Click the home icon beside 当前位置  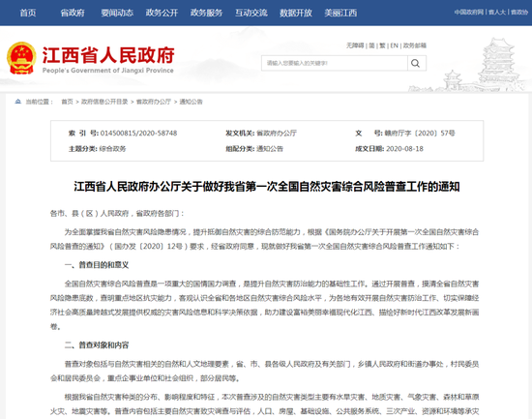tap(18, 102)
